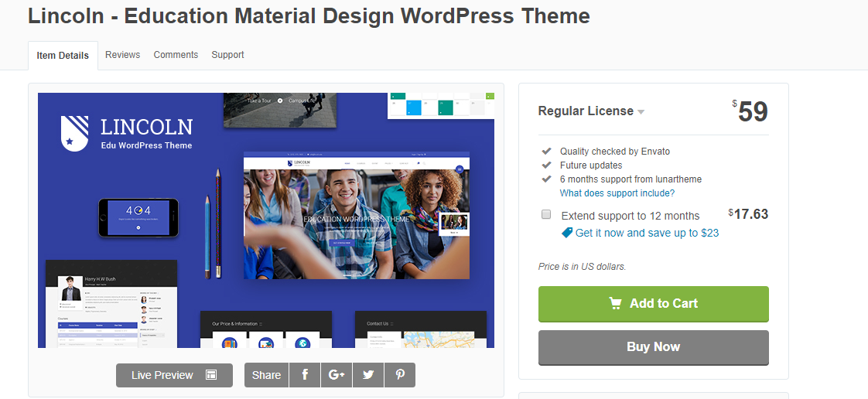Click the cart icon in Add to Cart

615,303
